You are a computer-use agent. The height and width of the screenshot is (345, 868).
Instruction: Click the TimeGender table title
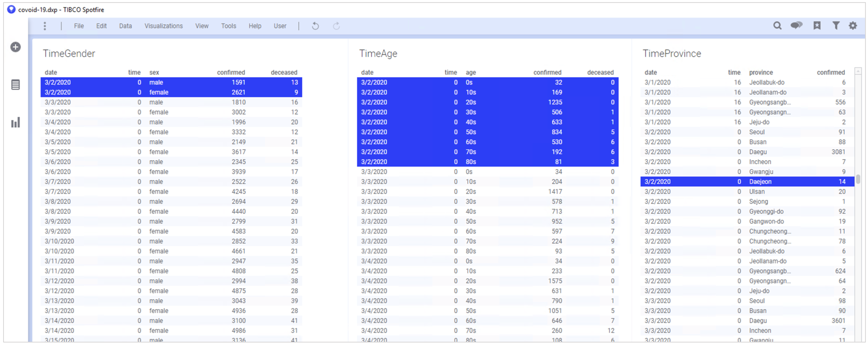click(x=69, y=53)
